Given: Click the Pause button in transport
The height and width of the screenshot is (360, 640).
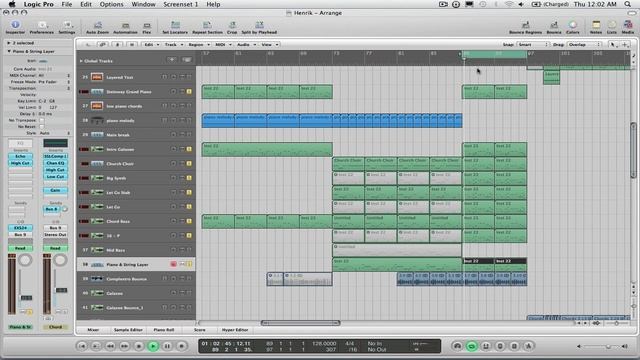Looking at the screenshot, I should [167, 346].
